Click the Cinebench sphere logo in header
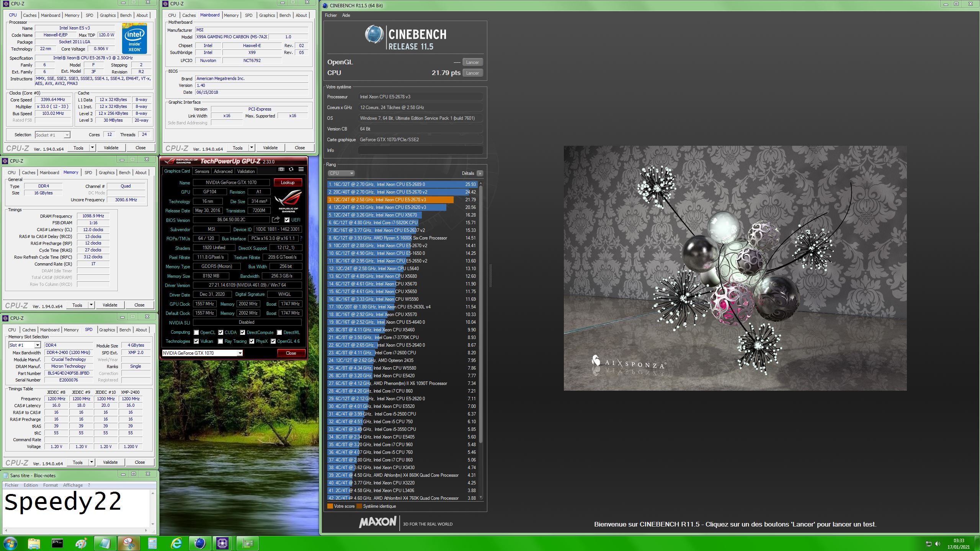The width and height of the screenshot is (980, 551). pyautogui.click(x=374, y=34)
